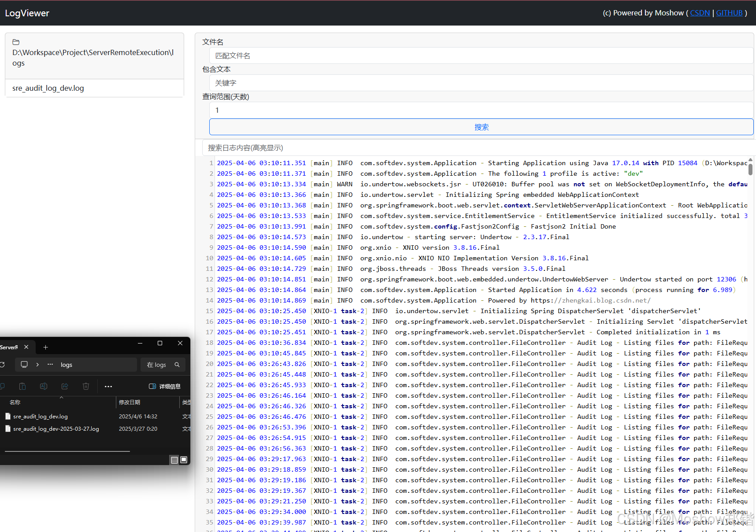Toggle the 详细信息 details pane
Screen dimensions: 756x532
(x=165, y=386)
